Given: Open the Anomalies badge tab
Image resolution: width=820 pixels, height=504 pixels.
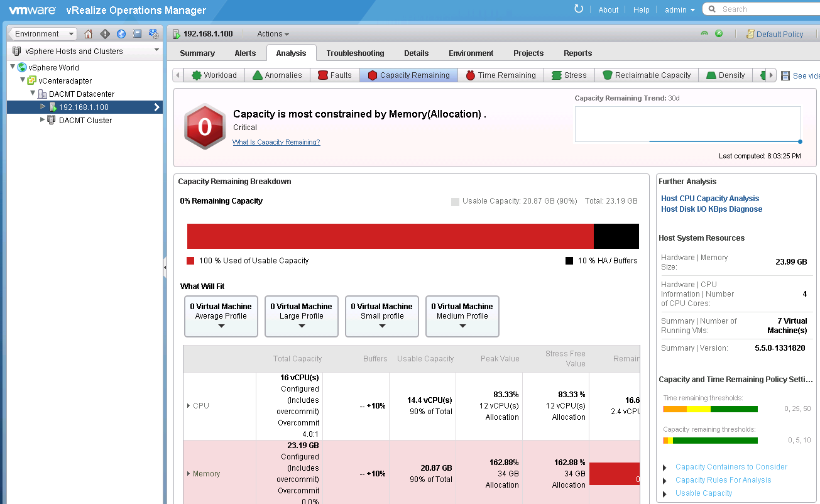Looking at the screenshot, I should (x=277, y=75).
